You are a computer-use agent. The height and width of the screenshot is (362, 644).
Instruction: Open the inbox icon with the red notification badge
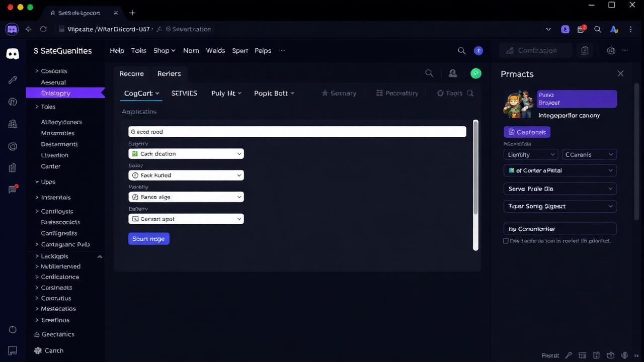point(12,189)
